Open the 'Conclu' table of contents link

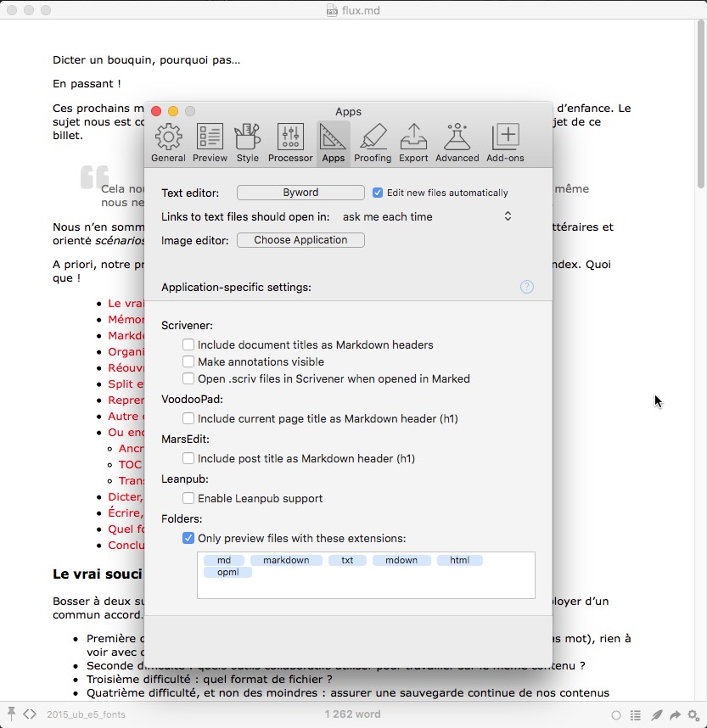126,545
